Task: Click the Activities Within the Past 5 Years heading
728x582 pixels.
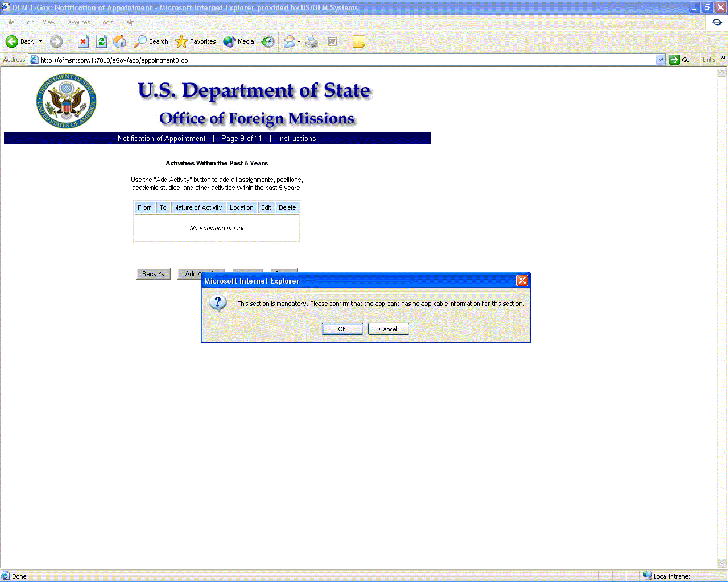Action: (217, 163)
